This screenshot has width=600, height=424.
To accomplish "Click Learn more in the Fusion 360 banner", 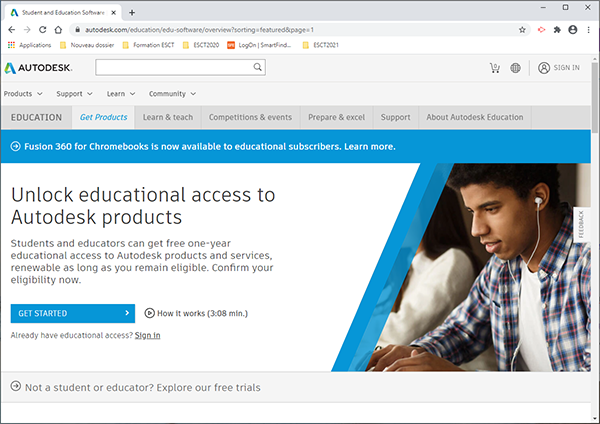I will tap(370, 147).
